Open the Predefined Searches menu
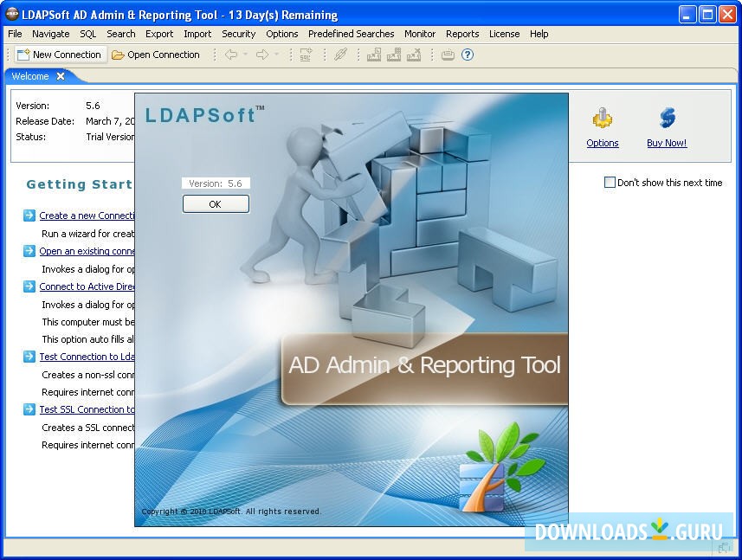The height and width of the screenshot is (560, 742). 351,34
